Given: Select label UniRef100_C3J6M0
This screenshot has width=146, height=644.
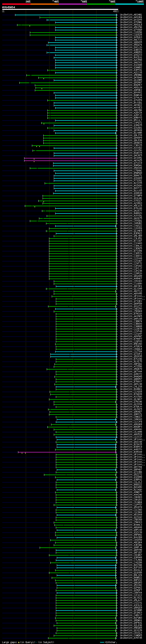Looking at the screenshot, I should (x=131, y=284).
